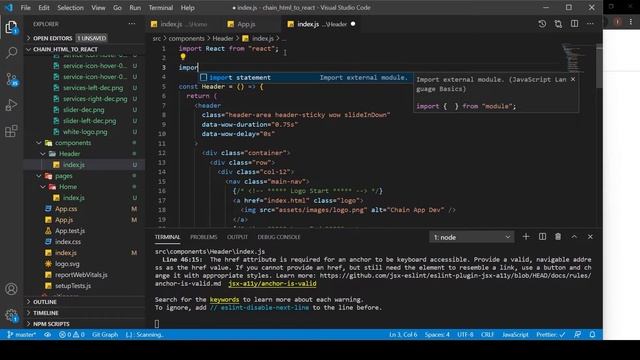Open the Accounts menu icon
640x360 pixels.
click(11, 289)
